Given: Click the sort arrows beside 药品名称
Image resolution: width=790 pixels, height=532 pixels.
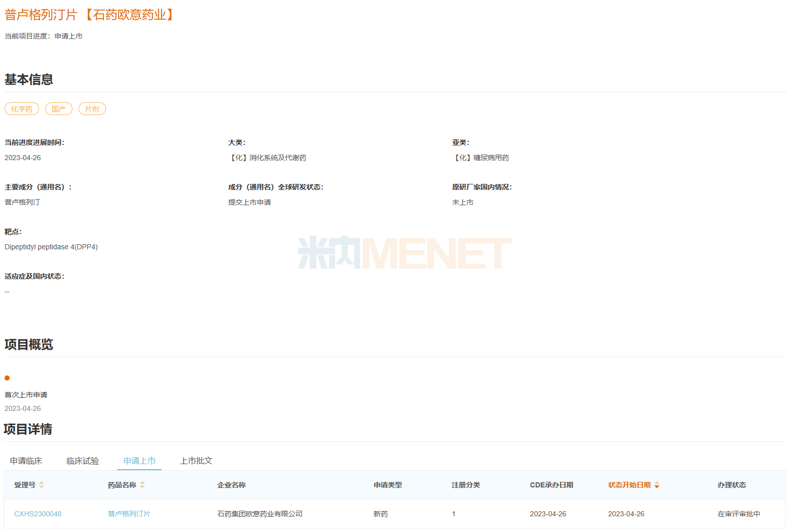Looking at the screenshot, I should click(x=142, y=485).
